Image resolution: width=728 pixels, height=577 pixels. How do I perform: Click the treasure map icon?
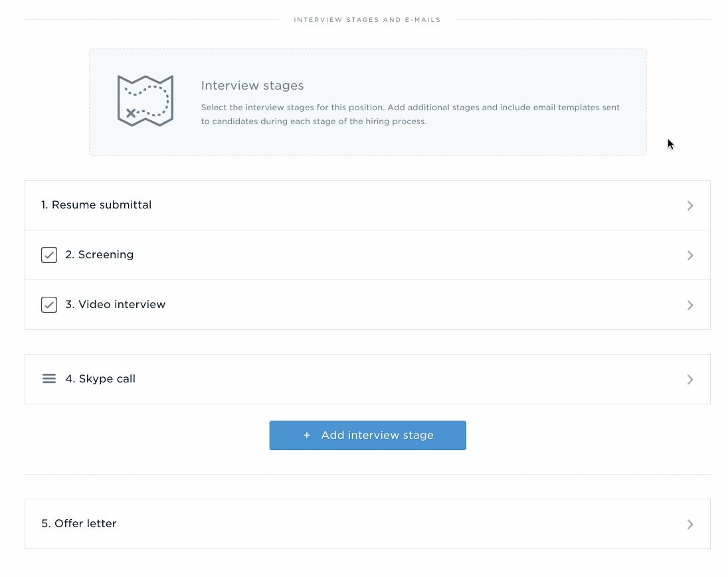tap(145, 101)
